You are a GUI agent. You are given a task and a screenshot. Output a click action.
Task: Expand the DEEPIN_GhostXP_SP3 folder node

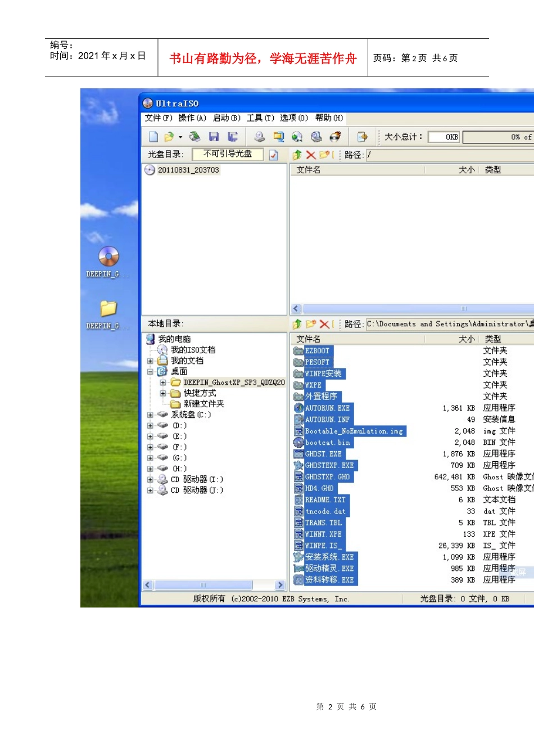(163, 382)
